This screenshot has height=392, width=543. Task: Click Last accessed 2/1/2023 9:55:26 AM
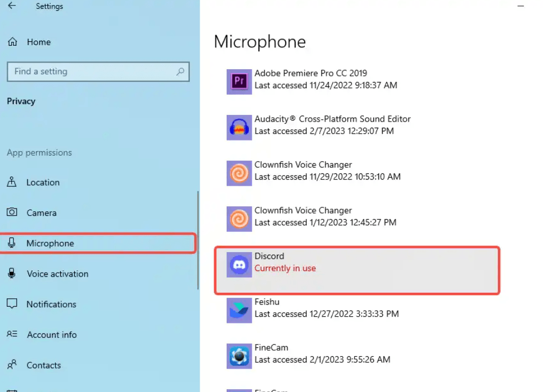[x=323, y=360]
